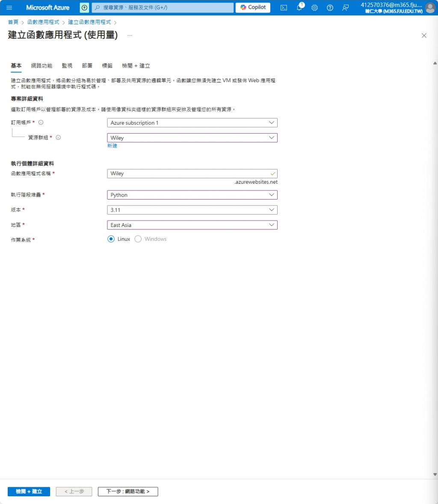Switch to the 網路功能 tab
This screenshot has width=438, height=504.
tap(41, 66)
